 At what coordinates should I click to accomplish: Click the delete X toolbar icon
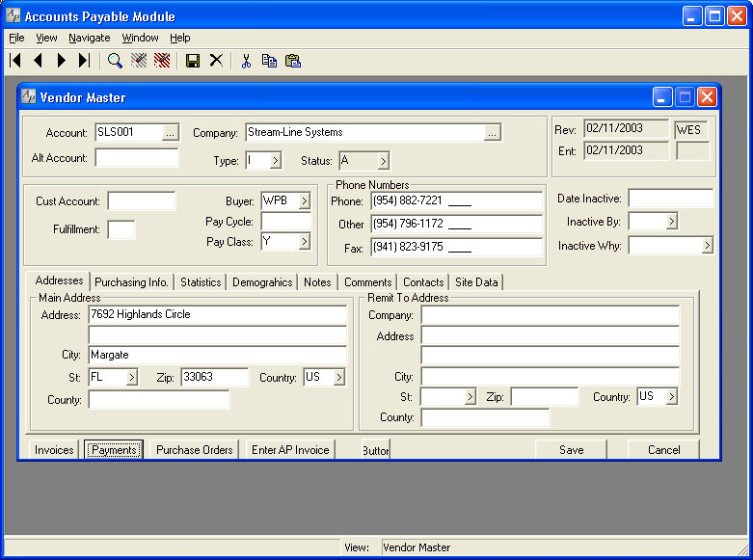[216, 61]
